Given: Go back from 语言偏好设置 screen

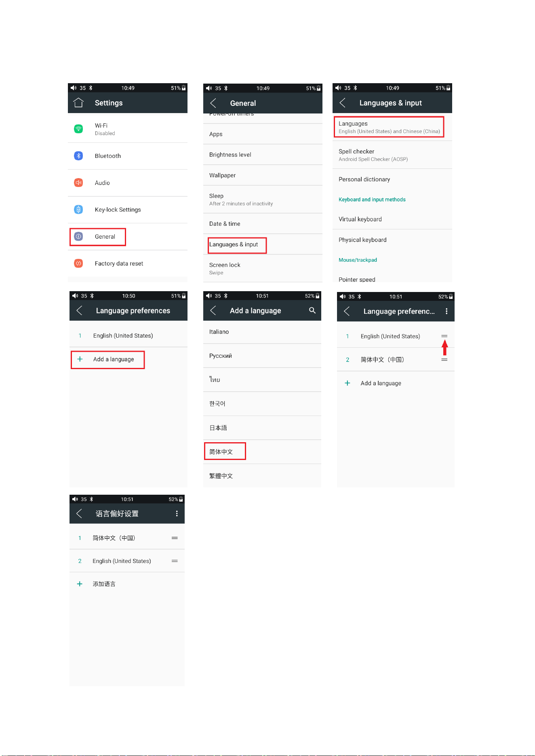Looking at the screenshot, I should [79, 513].
